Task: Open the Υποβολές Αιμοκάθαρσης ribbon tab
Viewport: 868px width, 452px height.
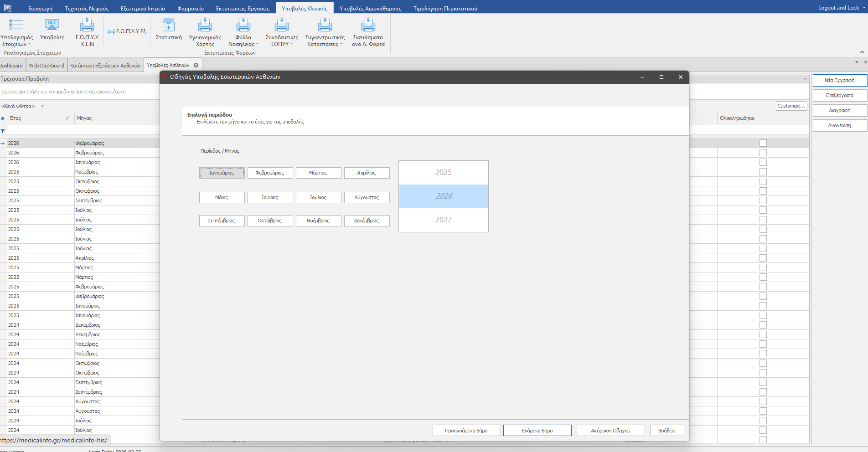Action: pyautogui.click(x=370, y=8)
